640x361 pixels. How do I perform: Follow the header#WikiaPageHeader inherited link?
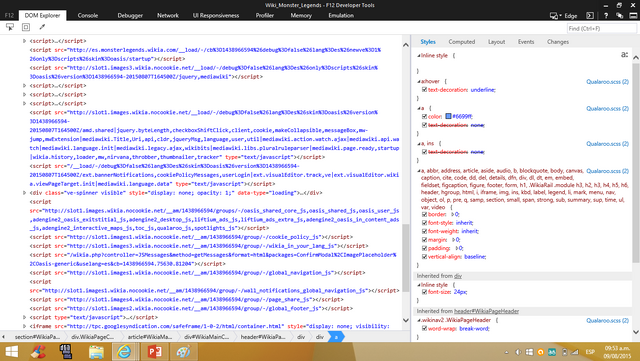[x=487, y=311]
